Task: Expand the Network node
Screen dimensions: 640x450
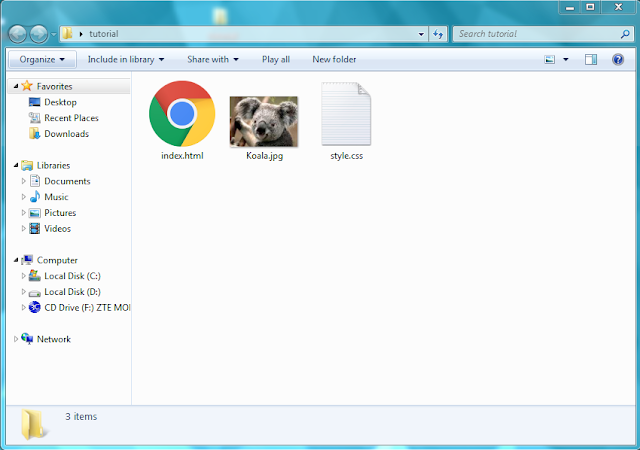Action: click(x=16, y=339)
